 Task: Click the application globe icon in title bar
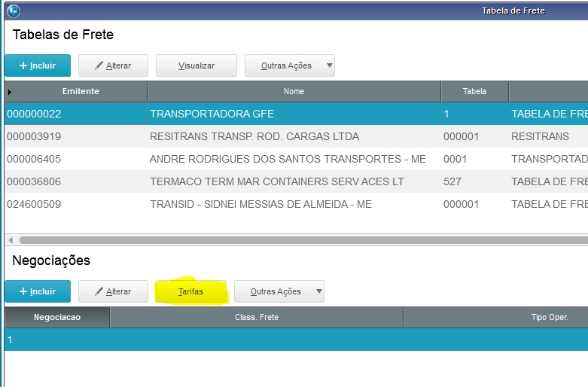14,11
